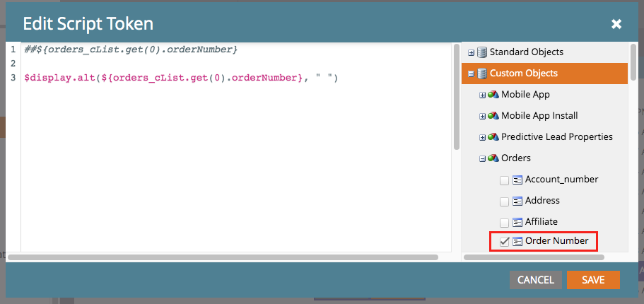The width and height of the screenshot is (644, 304).
Task: Close the Edit Script Token dialog
Action: click(x=616, y=24)
